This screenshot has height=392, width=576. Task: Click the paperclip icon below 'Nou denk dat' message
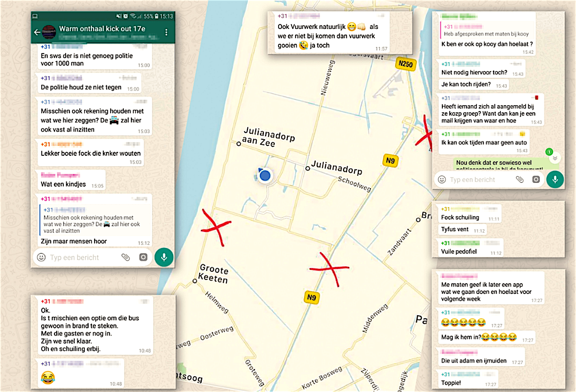tap(520, 180)
